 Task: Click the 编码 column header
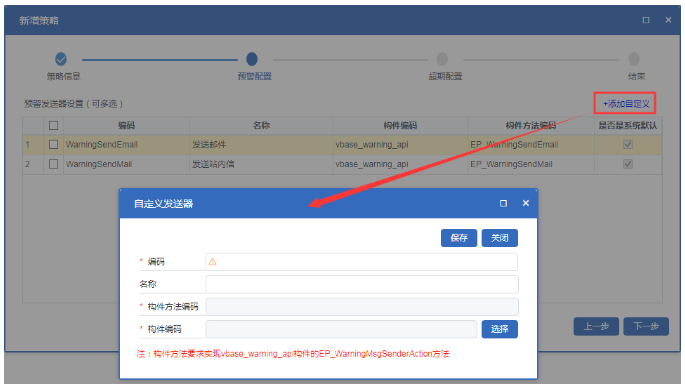click(x=126, y=125)
